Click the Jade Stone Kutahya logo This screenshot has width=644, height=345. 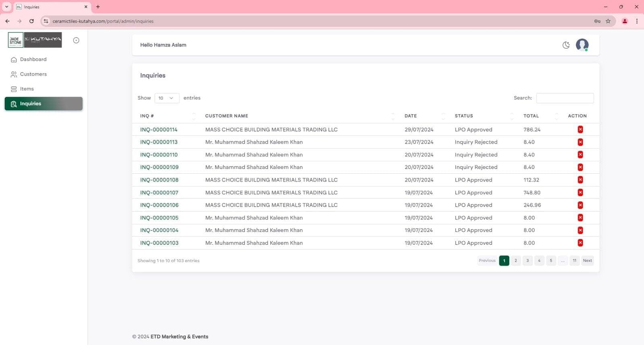pyautogui.click(x=35, y=40)
